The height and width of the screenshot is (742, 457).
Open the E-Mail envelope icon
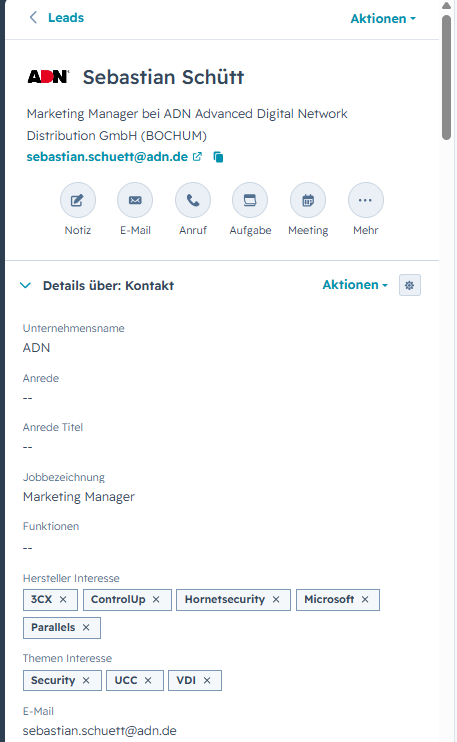tap(135, 200)
